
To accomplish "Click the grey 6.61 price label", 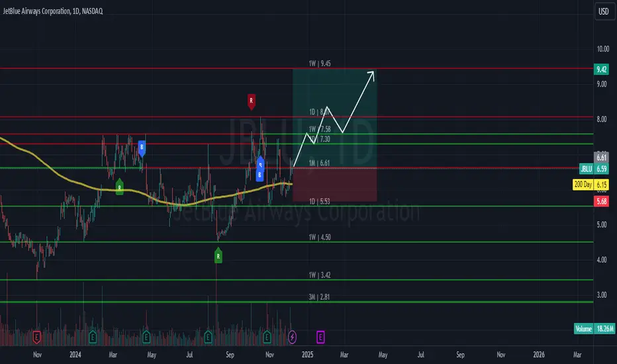I will point(601,158).
